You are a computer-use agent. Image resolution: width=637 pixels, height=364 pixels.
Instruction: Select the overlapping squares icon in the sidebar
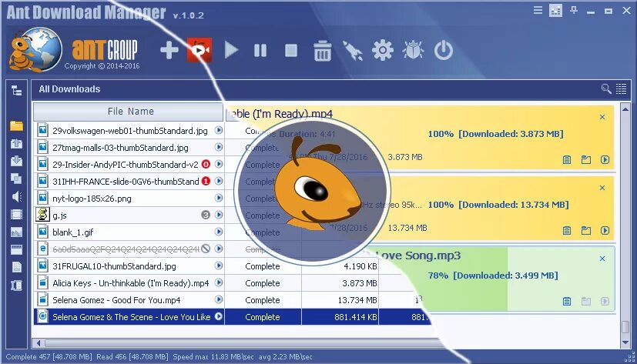pyautogui.click(x=16, y=179)
